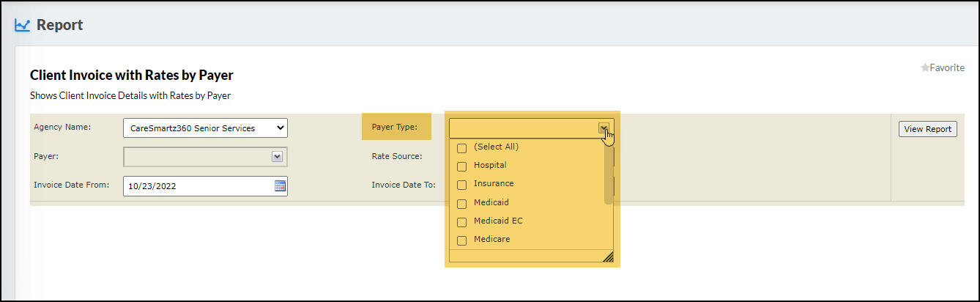Click the 'Rate Source:' label
This screenshot has height=302, width=980.
pyautogui.click(x=396, y=155)
